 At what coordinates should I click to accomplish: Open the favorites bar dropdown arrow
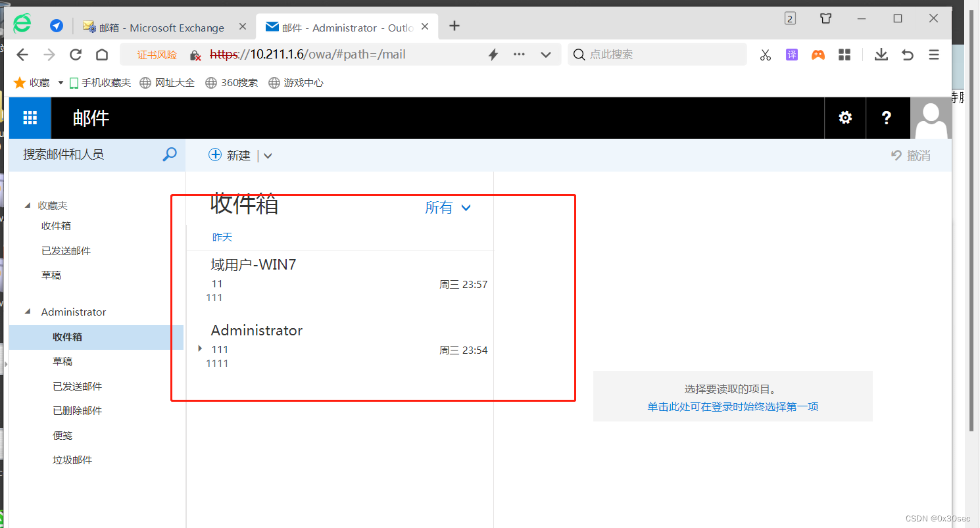[61, 83]
